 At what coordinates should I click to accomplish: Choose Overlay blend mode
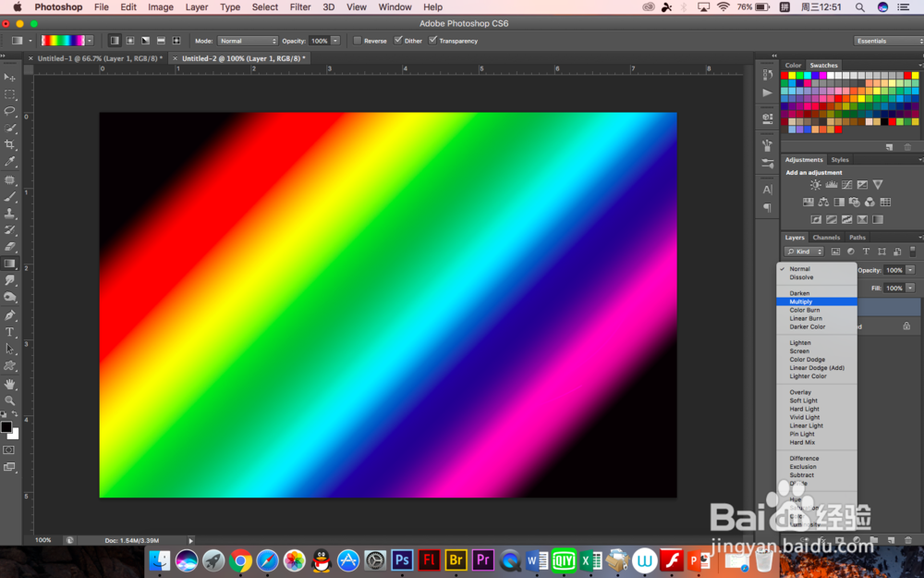817,392
